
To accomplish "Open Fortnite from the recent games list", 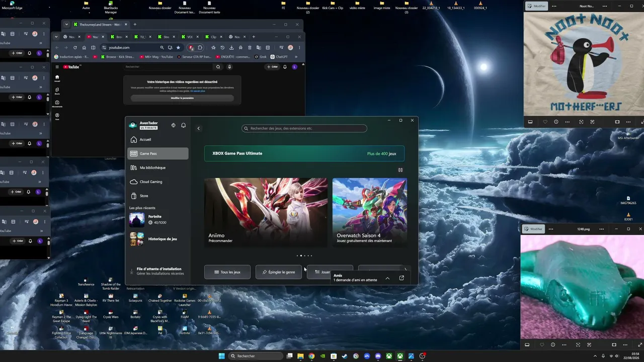I will tap(158, 219).
